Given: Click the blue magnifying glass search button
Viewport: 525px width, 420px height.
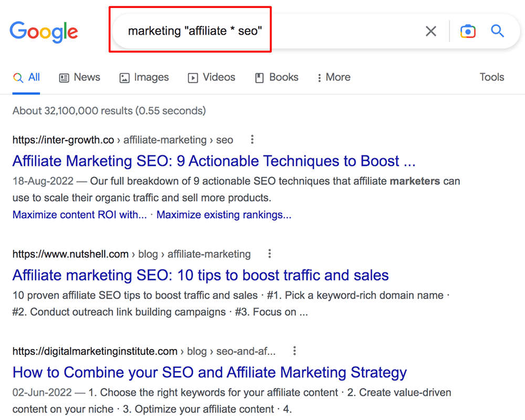Looking at the screenshot, I should pyautogui.click(x=498, y=31).
